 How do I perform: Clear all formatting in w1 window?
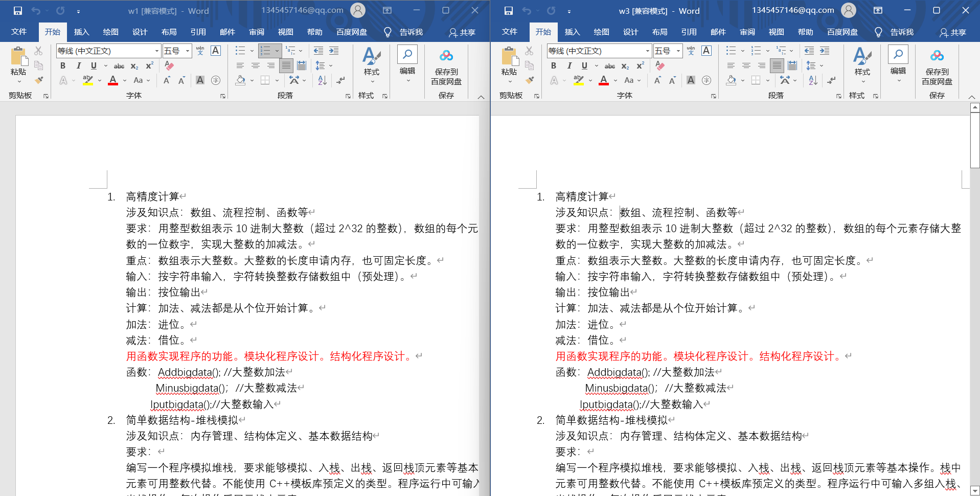(x=169, y=65)
